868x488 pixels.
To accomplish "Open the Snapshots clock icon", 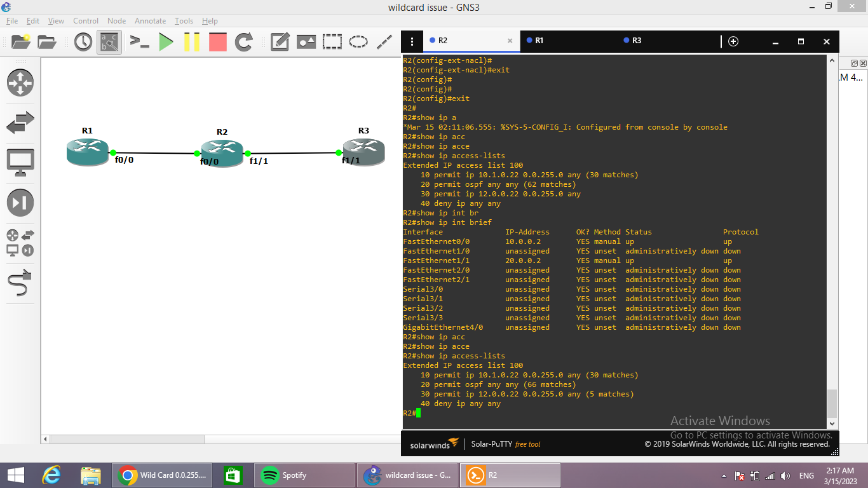I will tap(83, 41).
